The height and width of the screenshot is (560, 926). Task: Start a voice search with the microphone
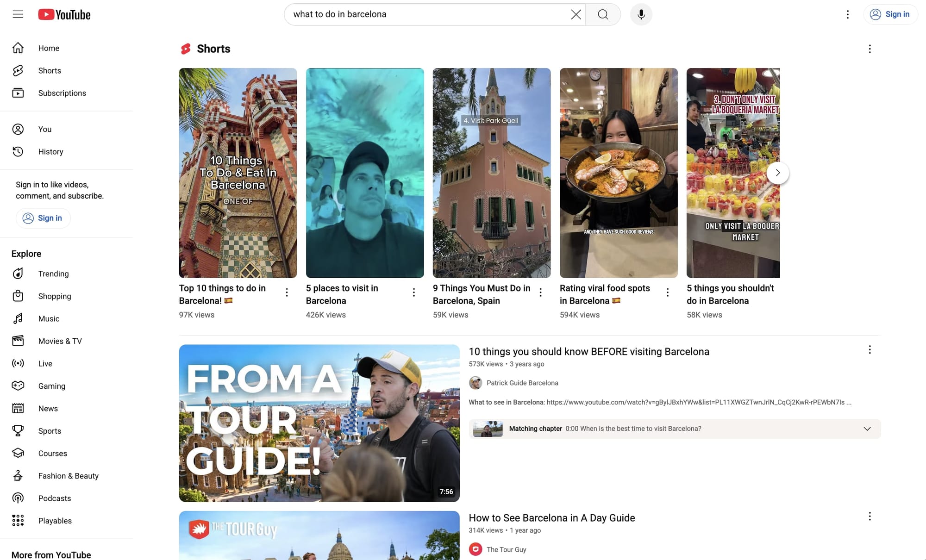click(641, 14)
